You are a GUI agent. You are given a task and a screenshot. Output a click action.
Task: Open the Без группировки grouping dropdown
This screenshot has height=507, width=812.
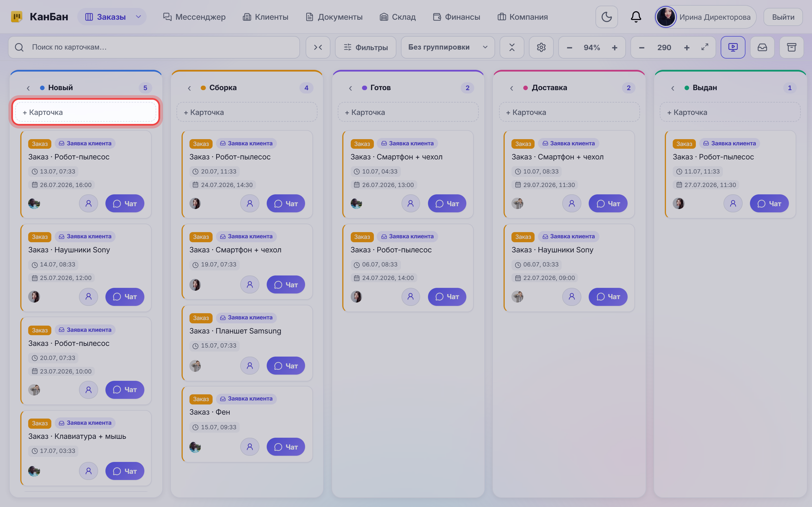[448, 47]
